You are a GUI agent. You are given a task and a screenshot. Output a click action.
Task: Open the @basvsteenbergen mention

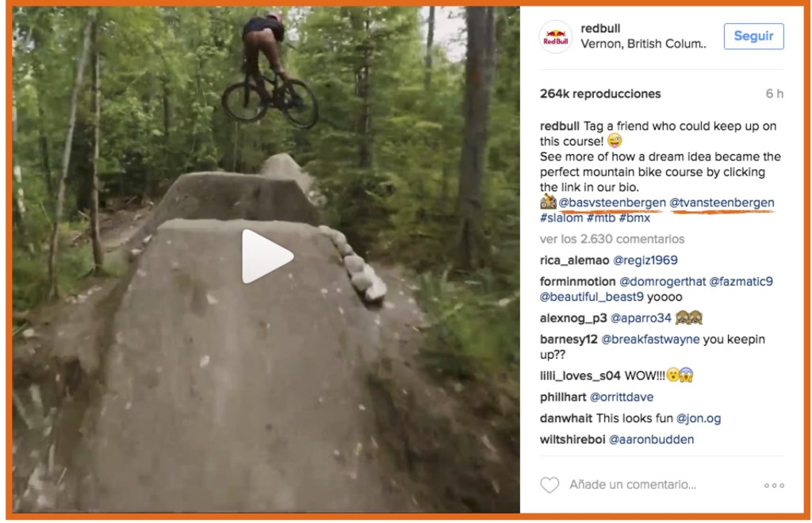[612, 202]
